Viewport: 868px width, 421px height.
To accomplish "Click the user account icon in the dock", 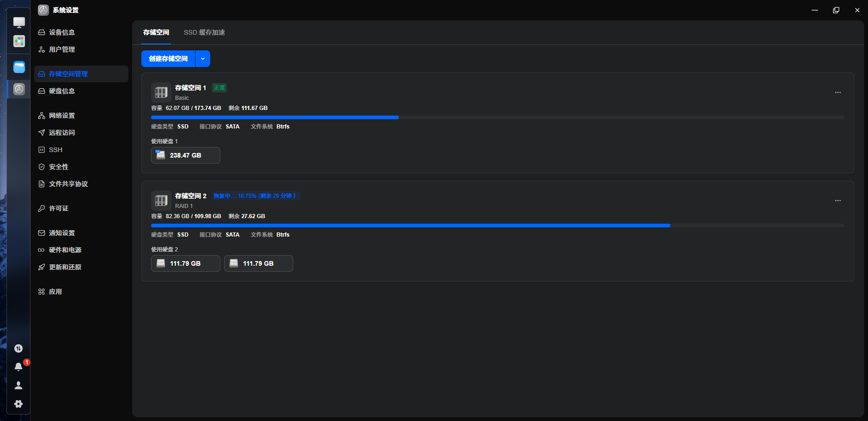I will [x=18, y=385].
